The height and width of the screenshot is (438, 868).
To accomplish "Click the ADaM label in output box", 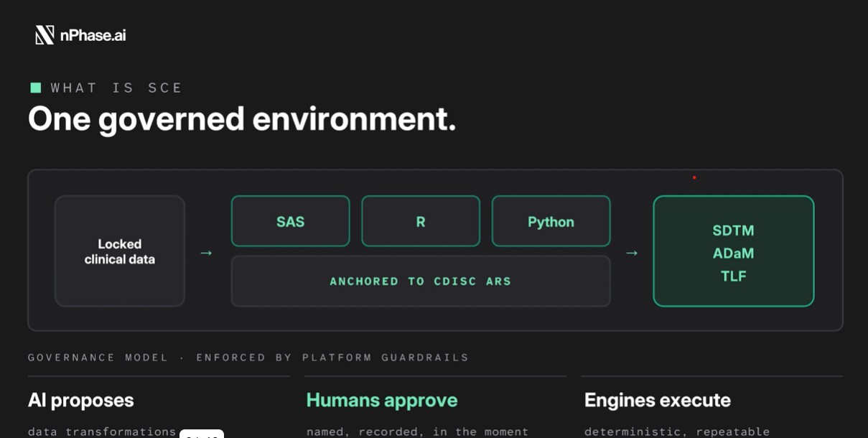I will pos(734,253).
